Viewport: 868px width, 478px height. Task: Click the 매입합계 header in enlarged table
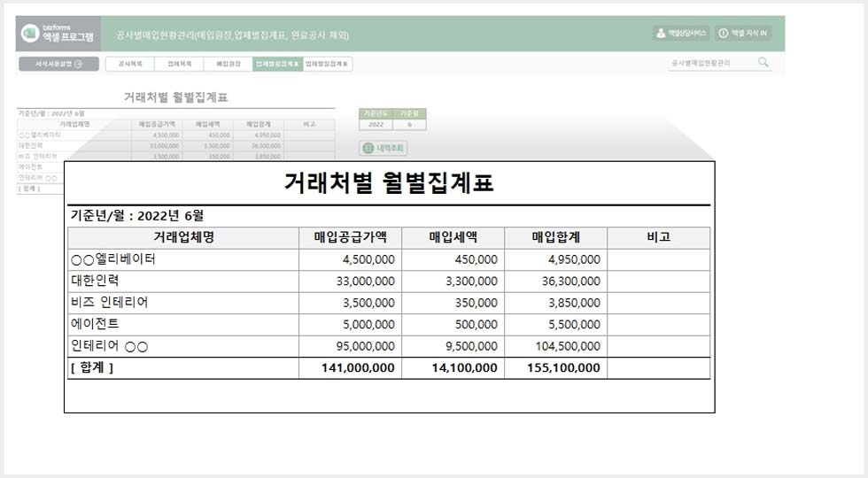(556, 238)
